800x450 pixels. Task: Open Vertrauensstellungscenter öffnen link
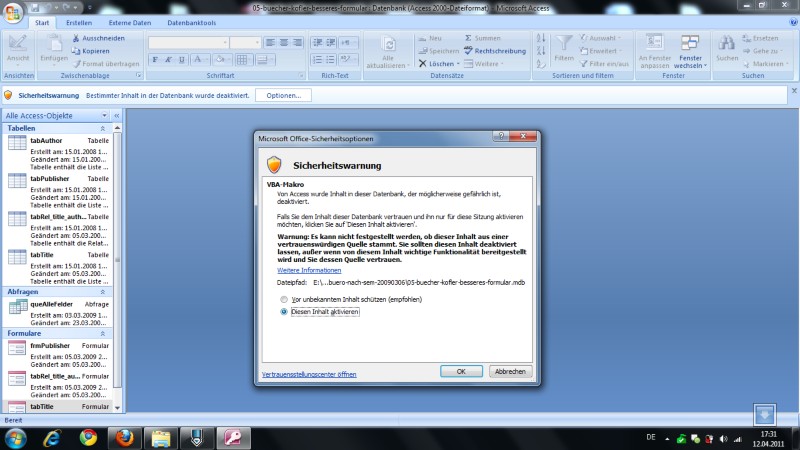(x=309, y=374)
